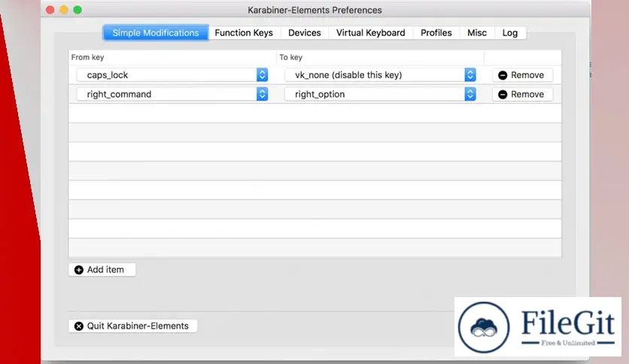Click the right_command text in the popup
This screenshot has height=364, width=629.
pos(119,94)
